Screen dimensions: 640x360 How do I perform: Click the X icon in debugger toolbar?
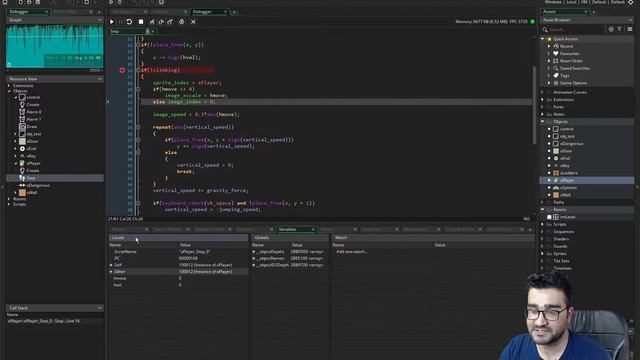pos(193,22)
